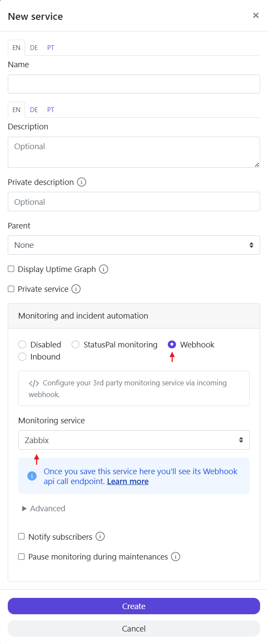Tick the Notify subscribers checkbox
The image size is (267, 644).
[x=21, y=537]
